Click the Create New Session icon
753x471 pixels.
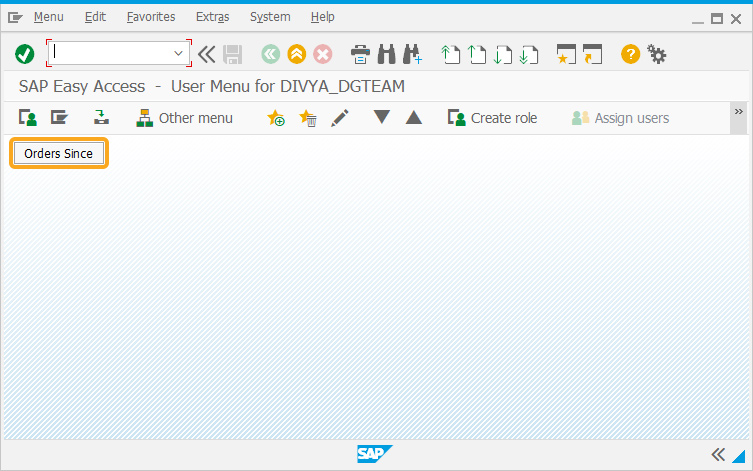[x=566, y=54]
